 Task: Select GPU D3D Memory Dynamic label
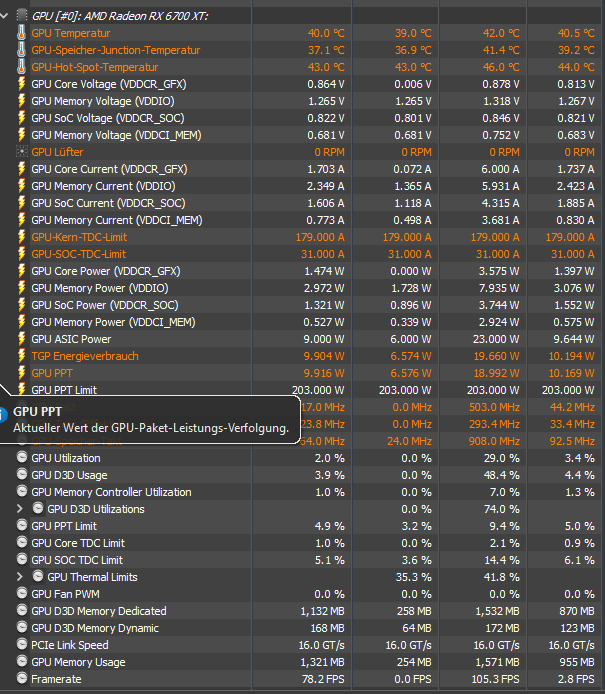click(x=95, y=628)
